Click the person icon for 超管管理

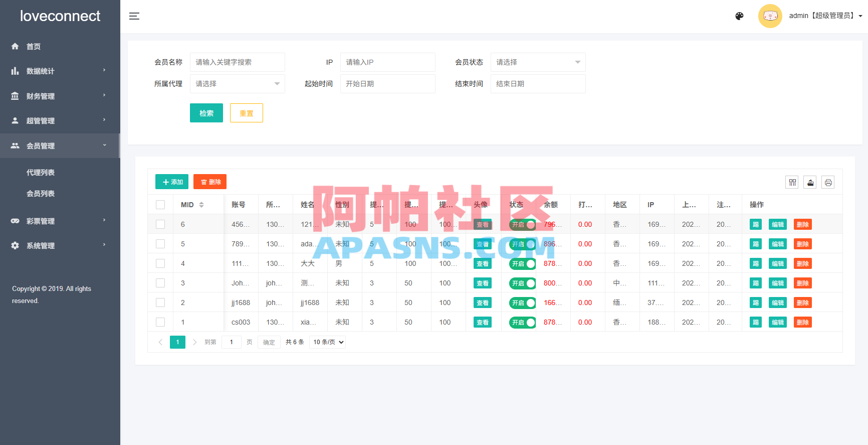click(x=15, y=120)
